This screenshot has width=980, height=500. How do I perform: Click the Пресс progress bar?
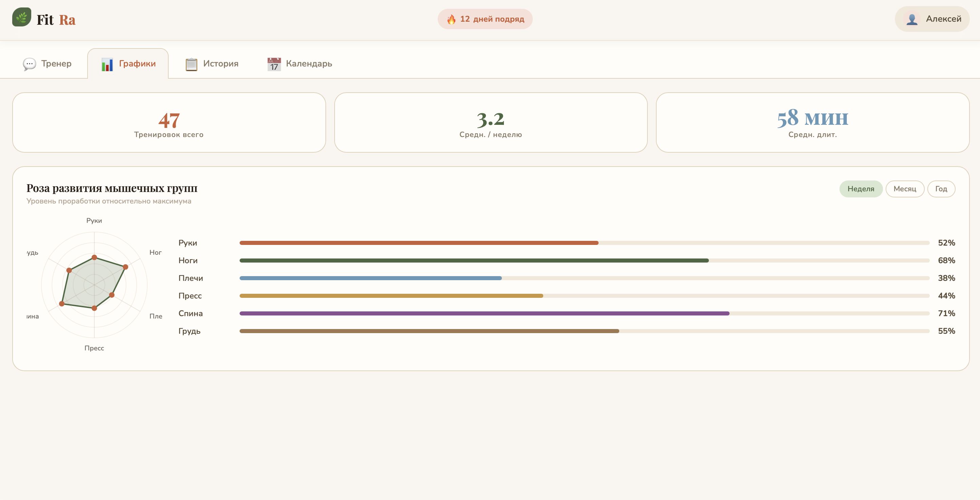584,296
